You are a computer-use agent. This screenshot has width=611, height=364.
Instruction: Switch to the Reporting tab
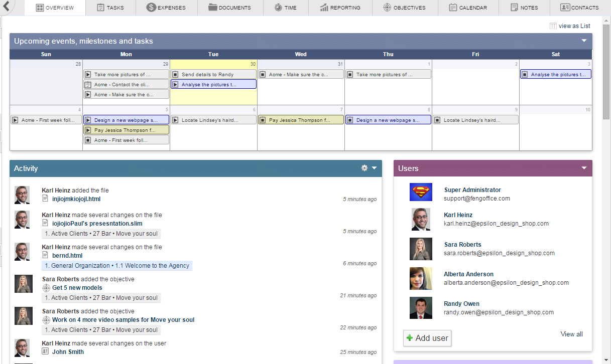point(340,8)
